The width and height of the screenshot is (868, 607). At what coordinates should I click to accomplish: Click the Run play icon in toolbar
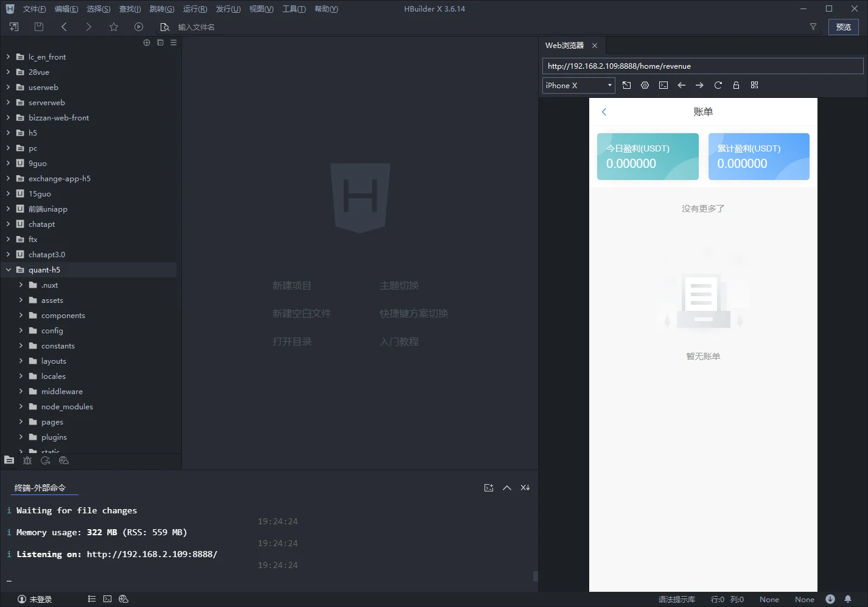[139, 27]
